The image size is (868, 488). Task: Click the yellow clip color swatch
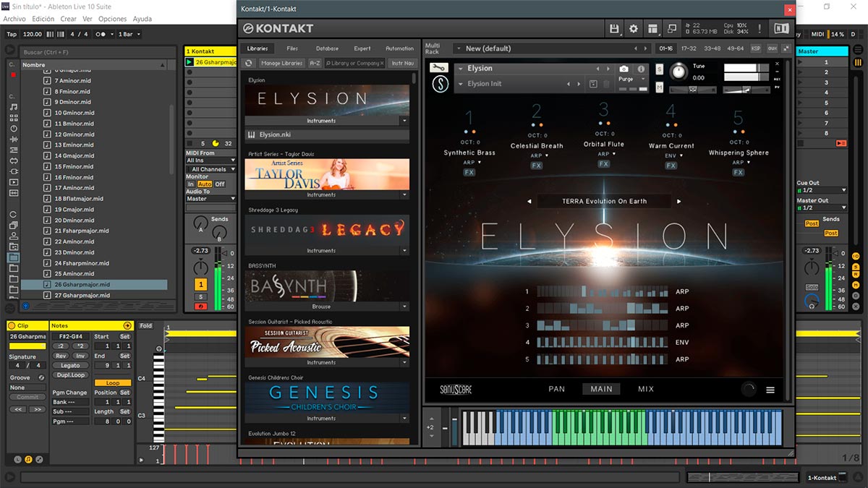point(27,346)
